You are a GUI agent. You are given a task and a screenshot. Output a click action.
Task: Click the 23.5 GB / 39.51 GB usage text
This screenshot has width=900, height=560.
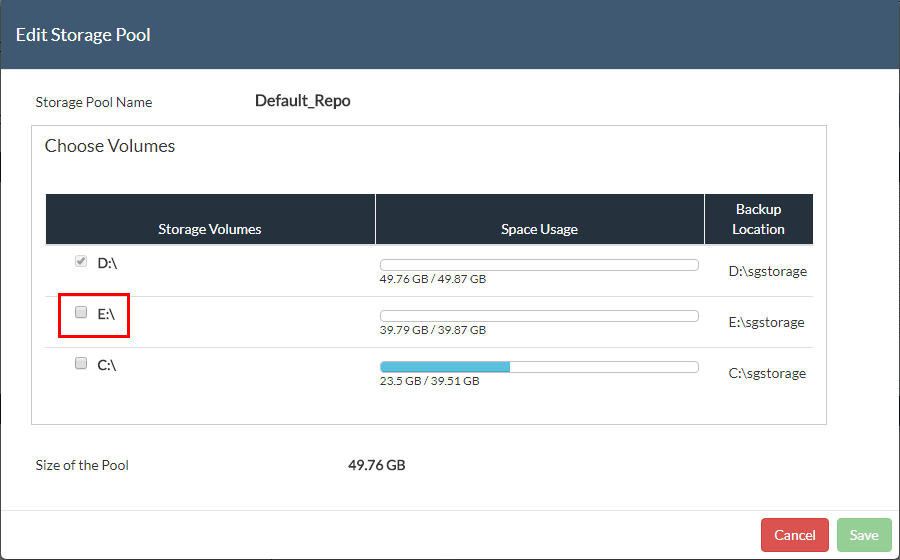click(x=429, y=381)
